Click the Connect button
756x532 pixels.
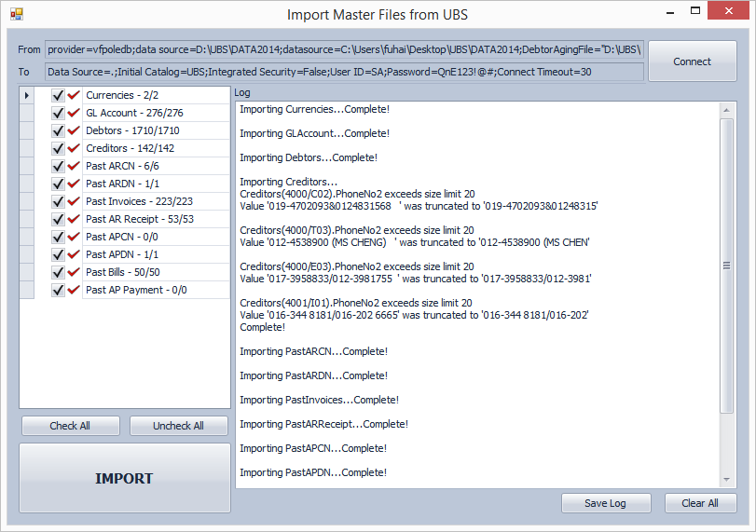(693, 61)
